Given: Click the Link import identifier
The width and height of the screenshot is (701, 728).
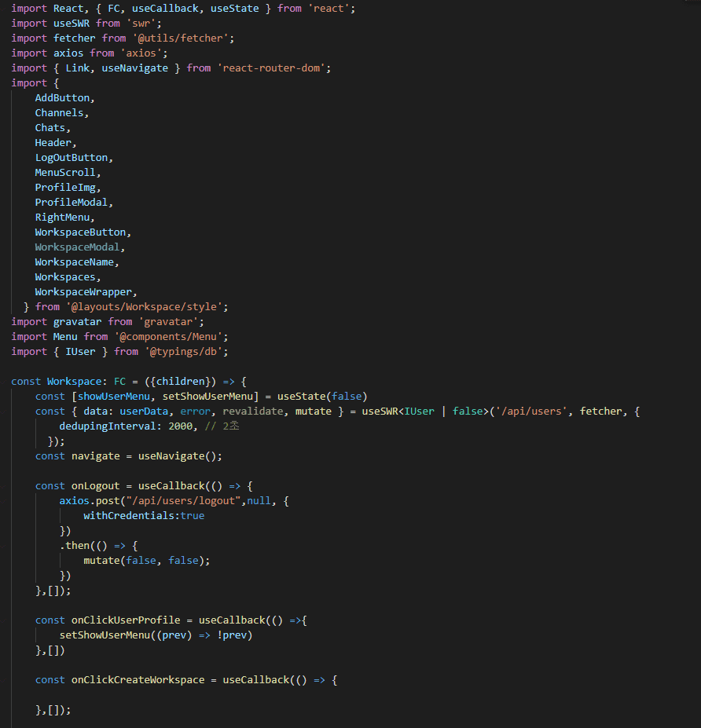Looking at the screenshot, I should (78, 68).
